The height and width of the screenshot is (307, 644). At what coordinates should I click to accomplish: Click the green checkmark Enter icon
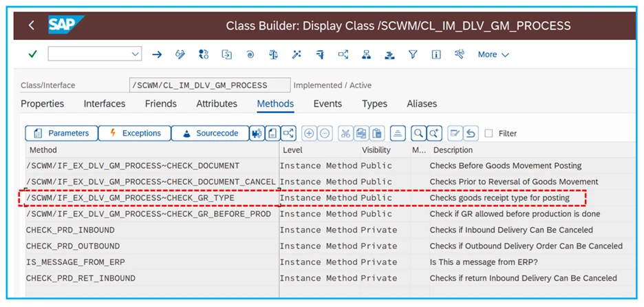pyautogui.click(x=32, y=54)
